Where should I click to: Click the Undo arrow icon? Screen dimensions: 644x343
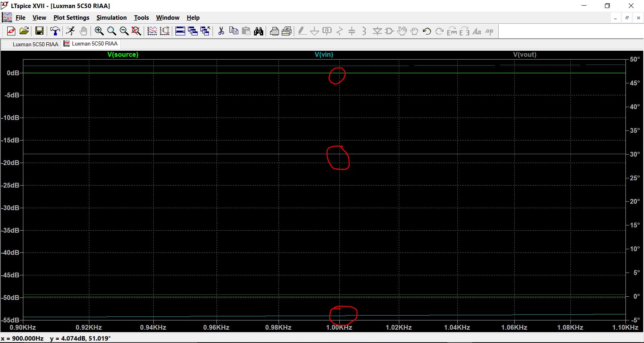tap(427, 31)
